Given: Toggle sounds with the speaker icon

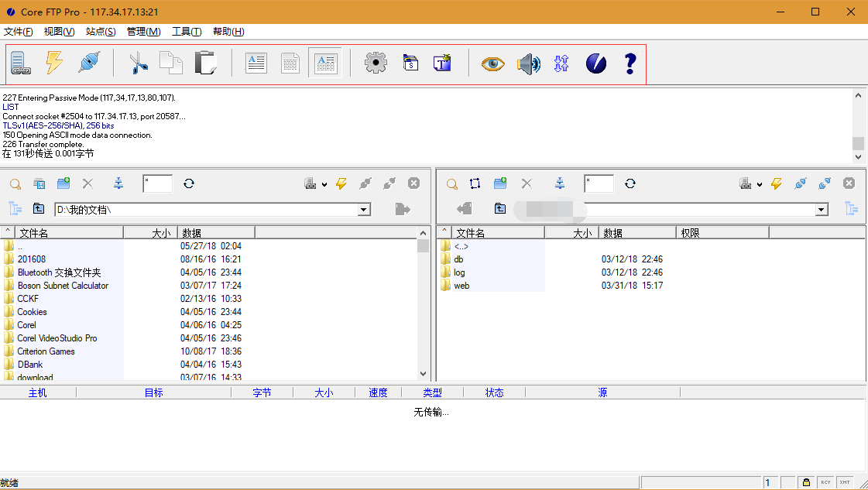Looking at the screenshot, I should pos(529,63).
